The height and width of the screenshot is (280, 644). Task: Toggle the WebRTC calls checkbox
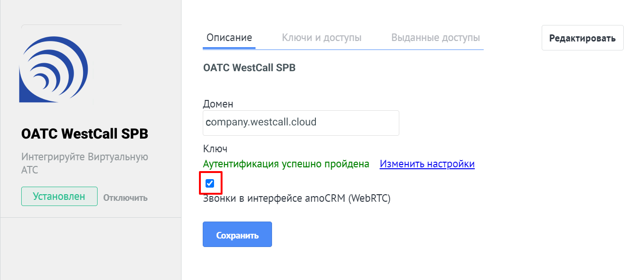pos(210,183)
